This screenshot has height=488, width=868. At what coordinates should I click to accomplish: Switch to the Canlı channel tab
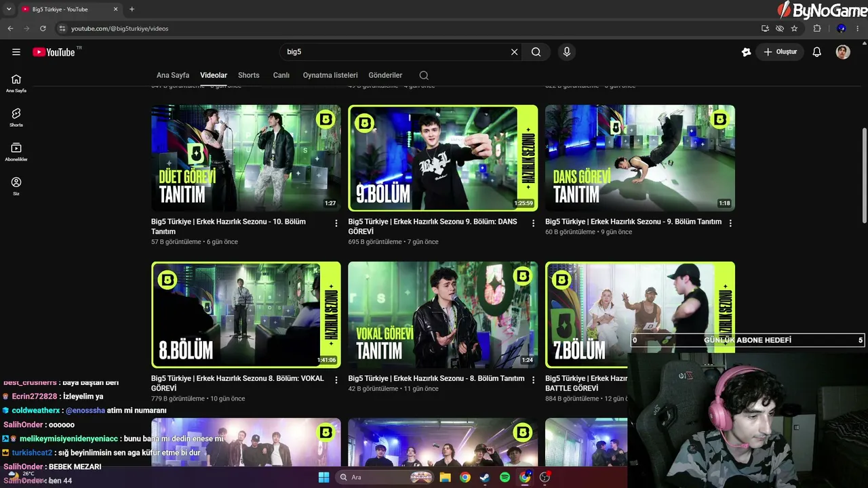281,75
